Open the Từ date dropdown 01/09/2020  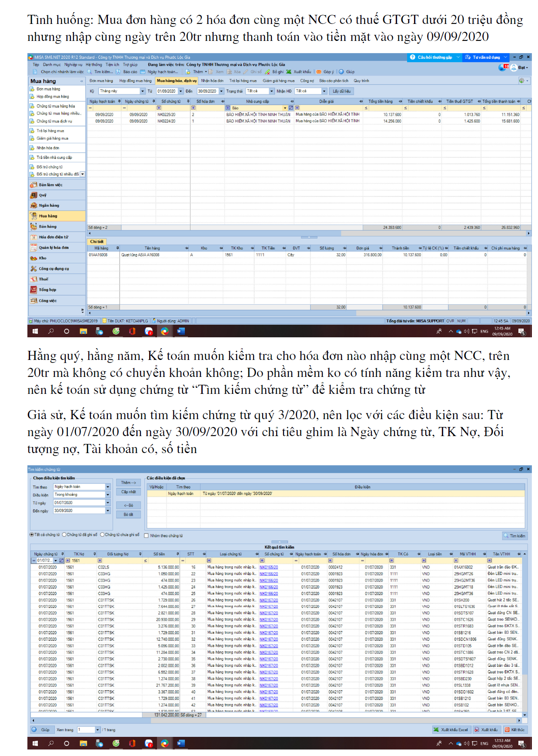pos(180,91)
